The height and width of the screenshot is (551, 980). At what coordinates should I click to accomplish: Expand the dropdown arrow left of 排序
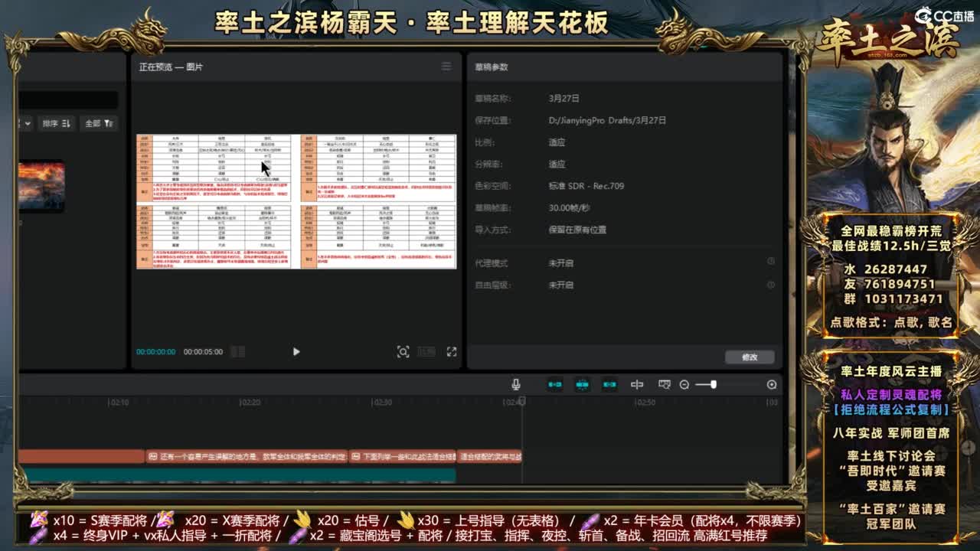27,123
